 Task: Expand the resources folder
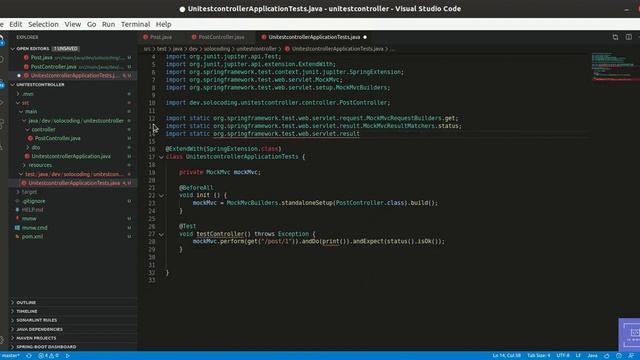40,165
